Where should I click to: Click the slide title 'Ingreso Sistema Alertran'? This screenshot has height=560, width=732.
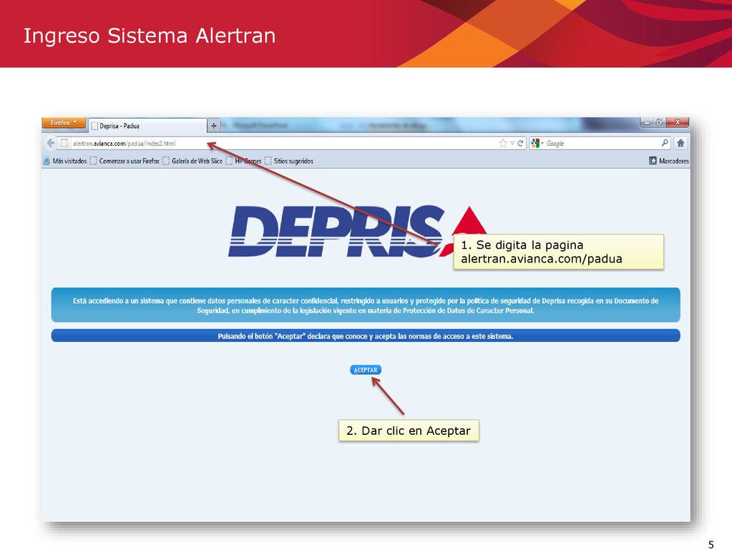[x=150, y=36]
